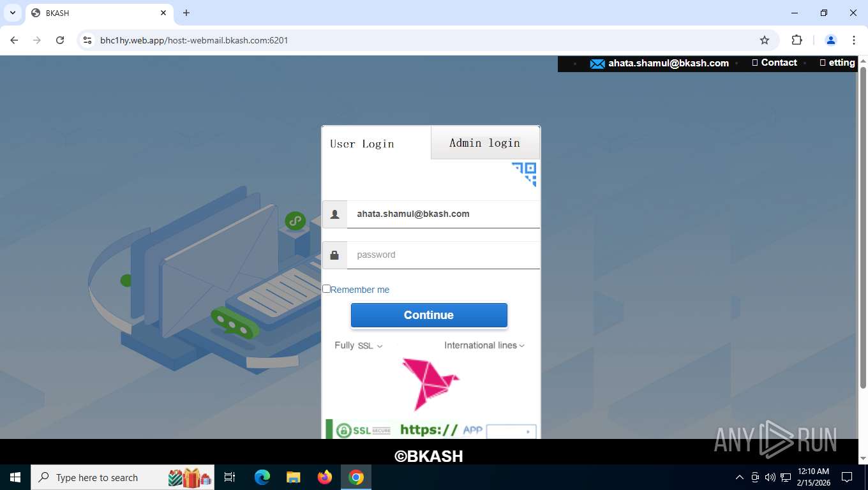Image resolution: width=868 pixels, height=490 pixels.
Task: Click the APP link near https badge
Action: [x=472, y=430]
